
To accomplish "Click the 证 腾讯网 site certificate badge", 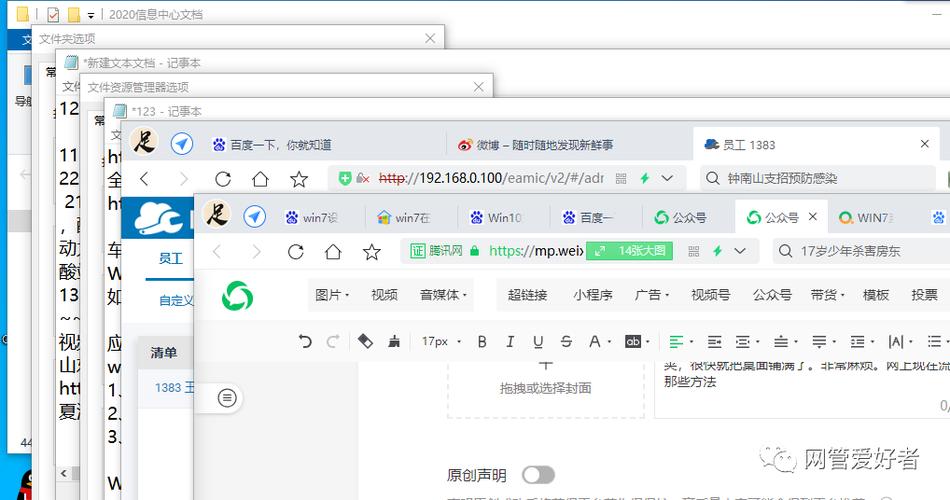I will coord(436,251).
